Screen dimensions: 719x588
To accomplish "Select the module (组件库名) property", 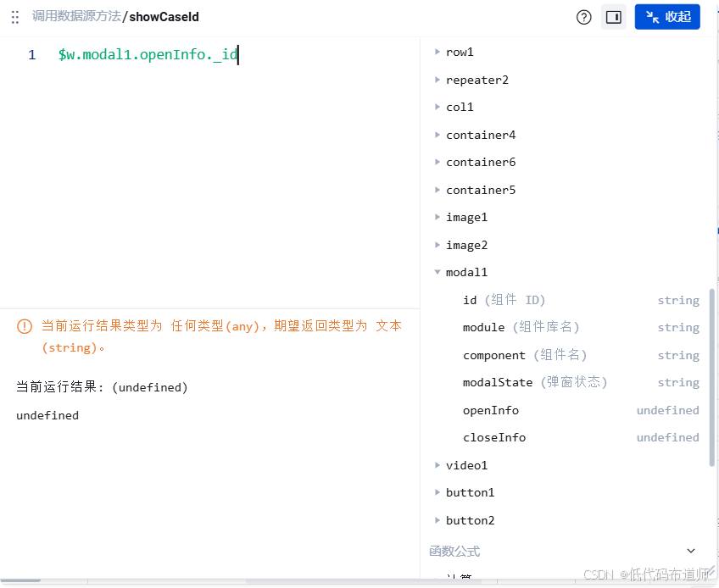I will coord(581,327).
